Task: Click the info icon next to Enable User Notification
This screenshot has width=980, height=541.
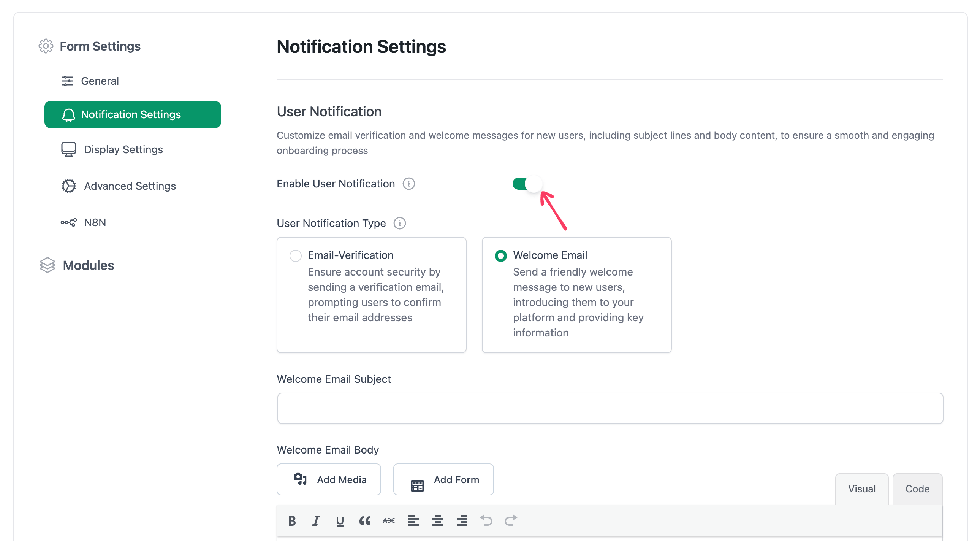Action: (x=408, y=184)
